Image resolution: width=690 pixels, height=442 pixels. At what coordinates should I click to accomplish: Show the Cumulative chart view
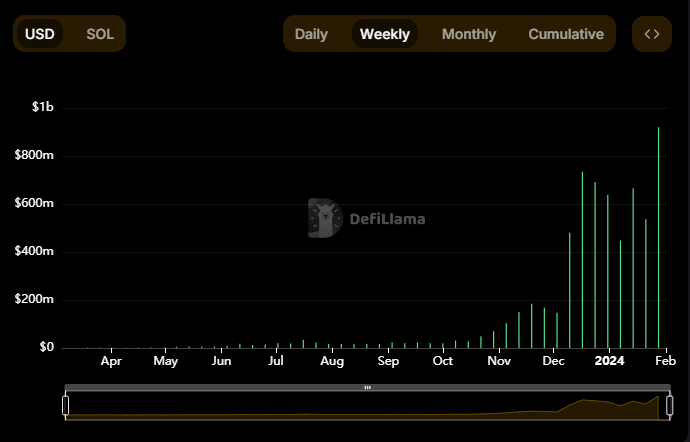[566, 34]
